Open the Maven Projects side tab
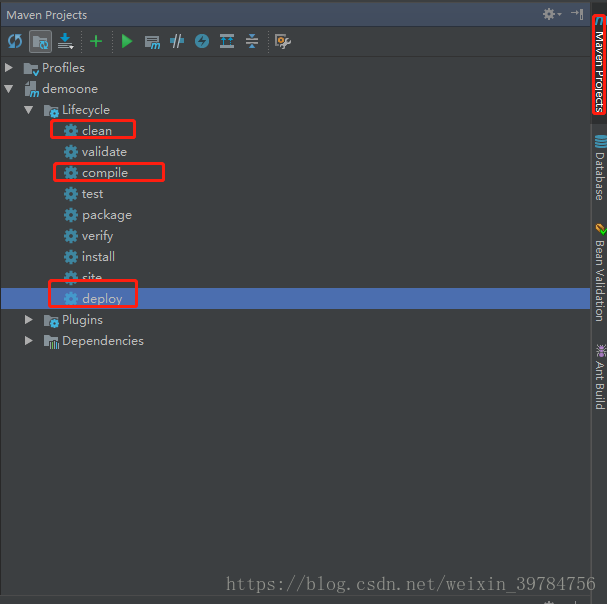 click(x=599, y=65)
